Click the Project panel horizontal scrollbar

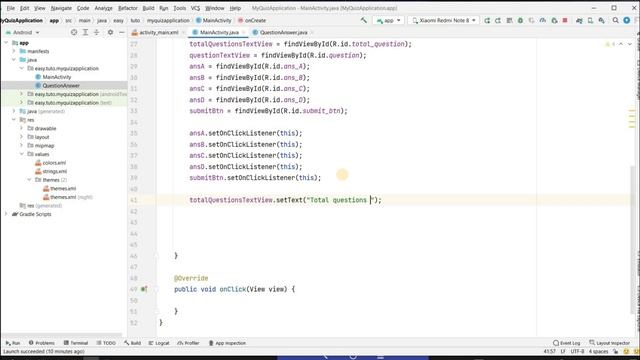click(62, 335)
